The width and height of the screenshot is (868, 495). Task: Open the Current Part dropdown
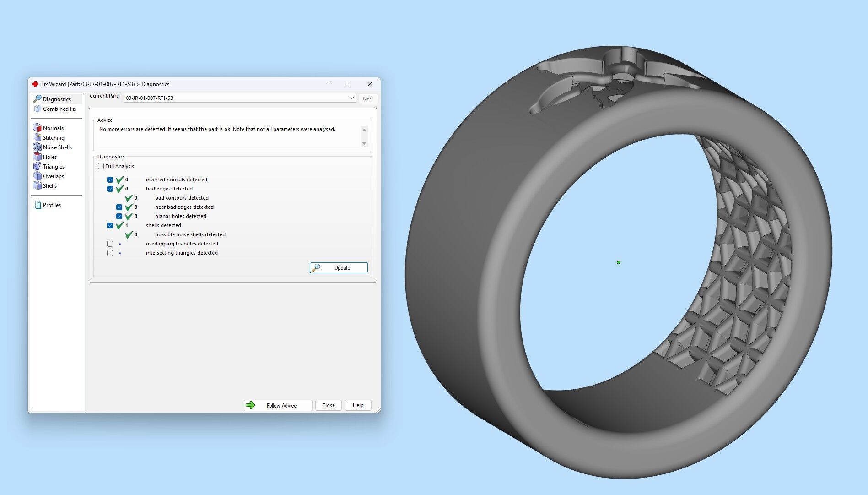click(x=240, y=98)
